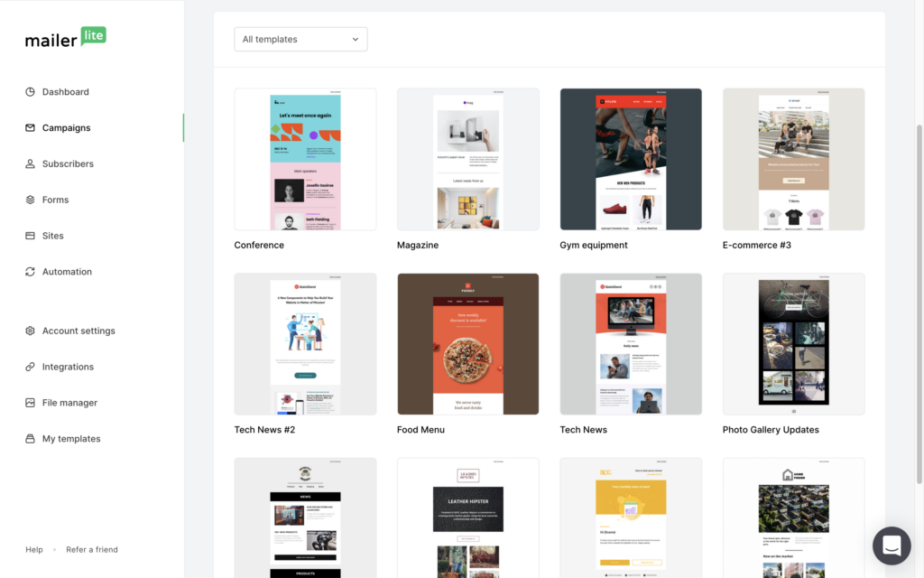The height and width of the screenshot is (578, 924).
Task: Click the Magazine template title
Action: click(x=418, y=245)
